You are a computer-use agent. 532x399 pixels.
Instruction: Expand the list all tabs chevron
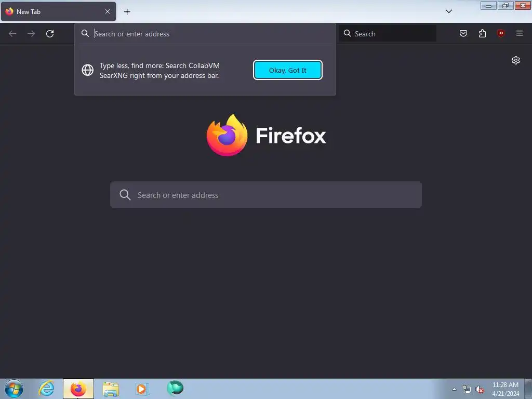coord(448,11)
